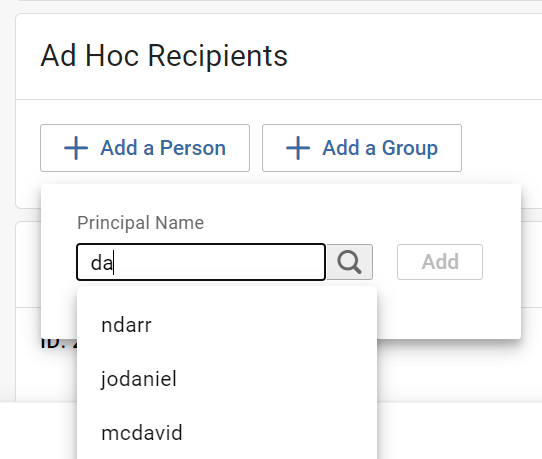Screen dimensions: 542x459
Task: Select ndarr from the suggestions
Action: pyautogui.click(x=227, y=325)
